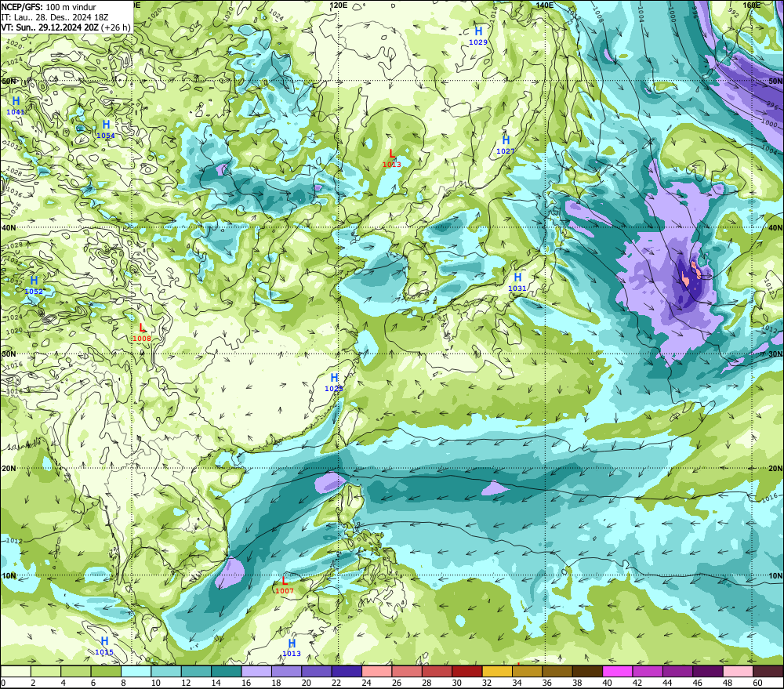Click the legend value 60

pyautogui.click(x=757, y=683)
